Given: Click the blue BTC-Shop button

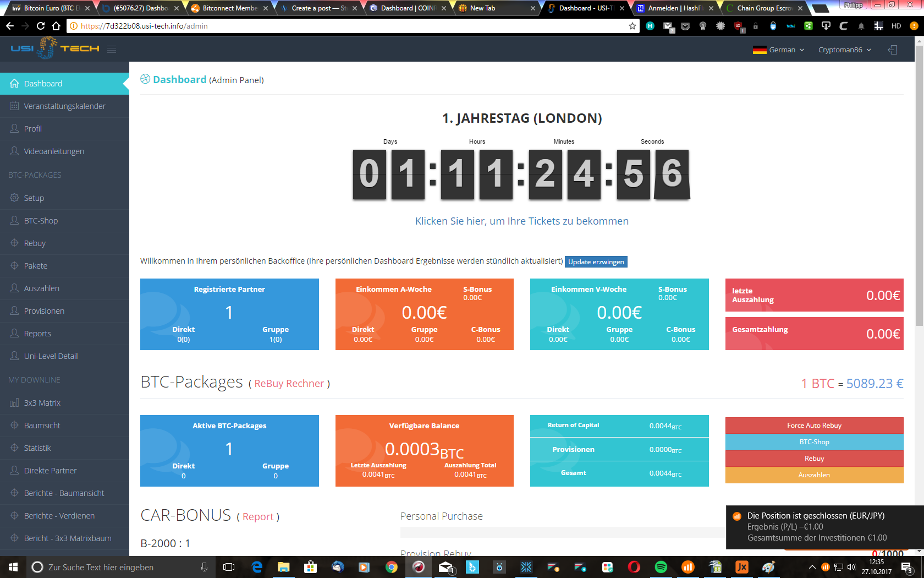Looking at the screenshot, I should (815, 442).
